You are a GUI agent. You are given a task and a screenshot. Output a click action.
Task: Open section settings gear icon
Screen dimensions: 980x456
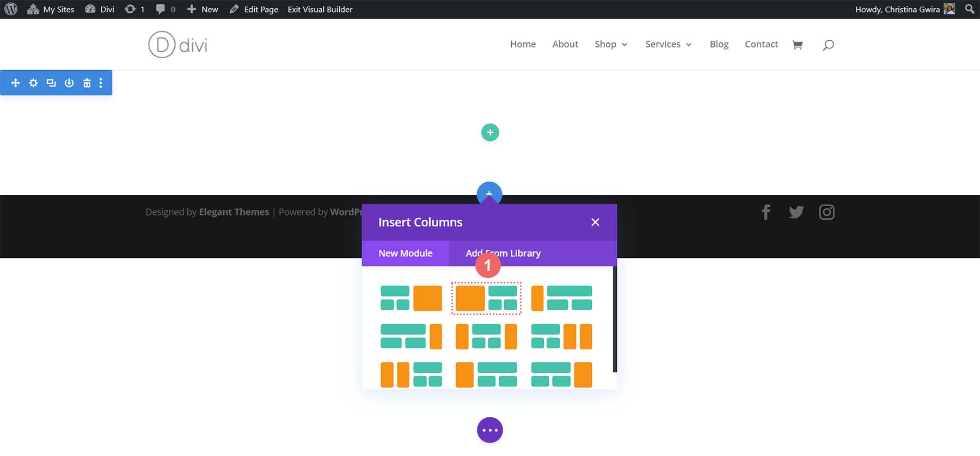(x=33, y=83)
